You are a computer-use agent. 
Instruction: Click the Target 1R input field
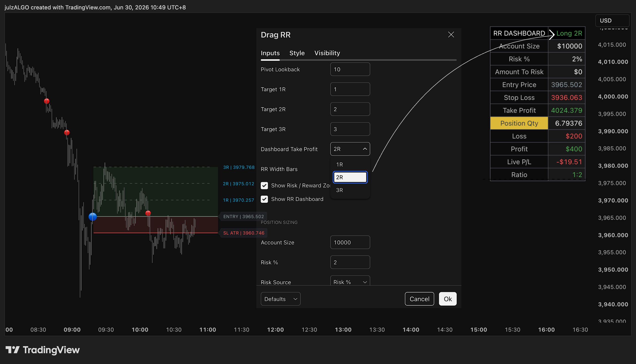(x=350, y=89)
